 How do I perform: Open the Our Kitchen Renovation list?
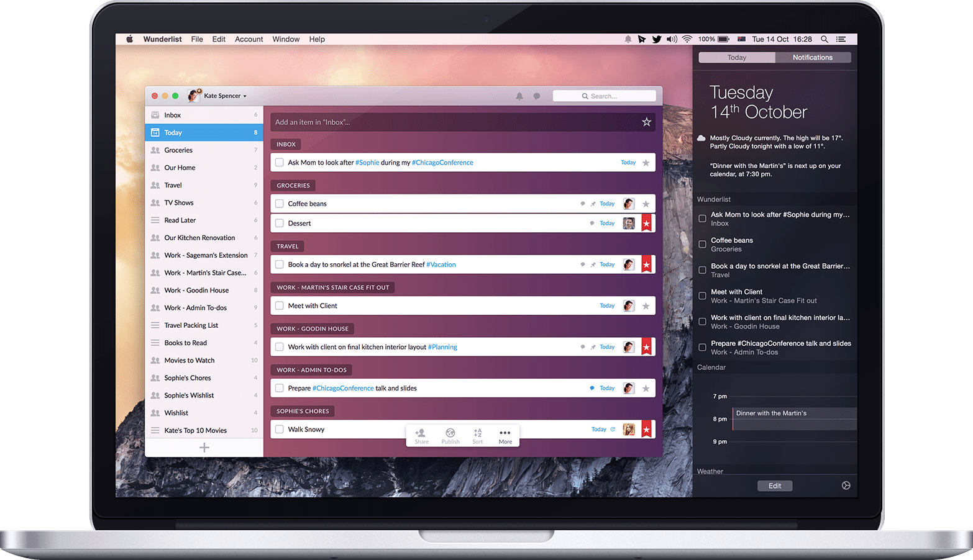coord(204,238)
